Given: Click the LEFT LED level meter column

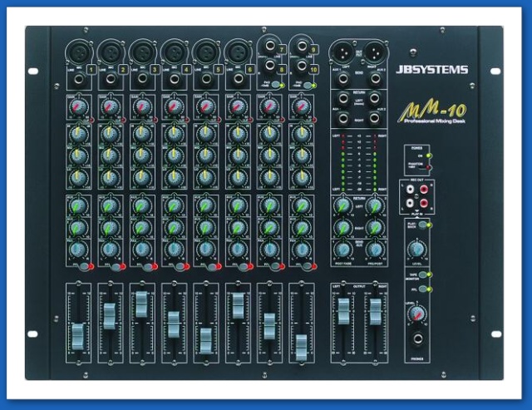Looking at the screenshot, I should pyautogui.click(x=342, y=162).
